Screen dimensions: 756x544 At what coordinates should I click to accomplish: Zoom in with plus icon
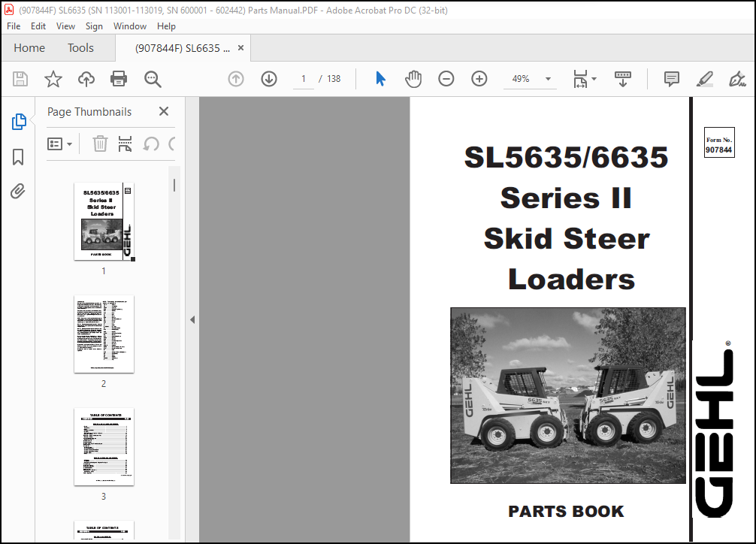tap(479, 79)
